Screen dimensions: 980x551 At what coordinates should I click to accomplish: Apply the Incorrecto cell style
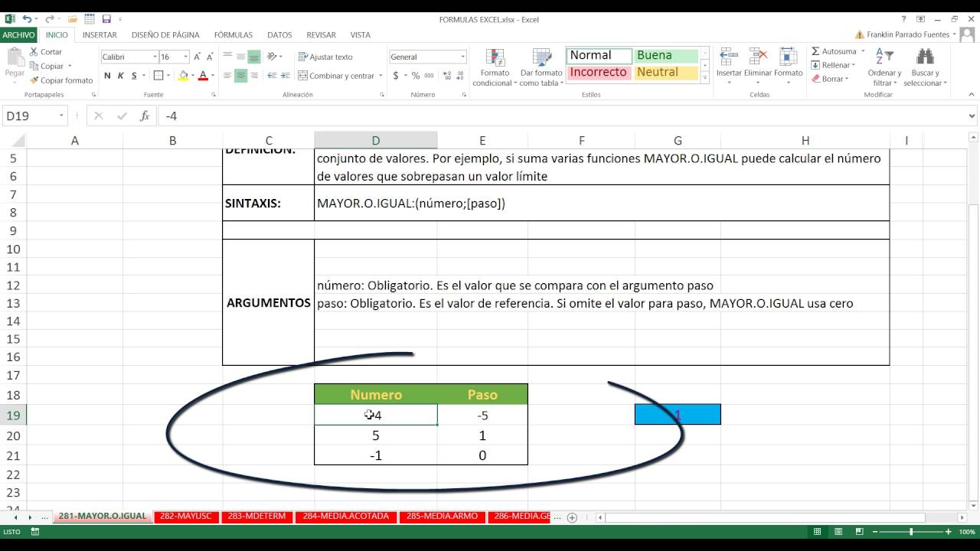599,72
